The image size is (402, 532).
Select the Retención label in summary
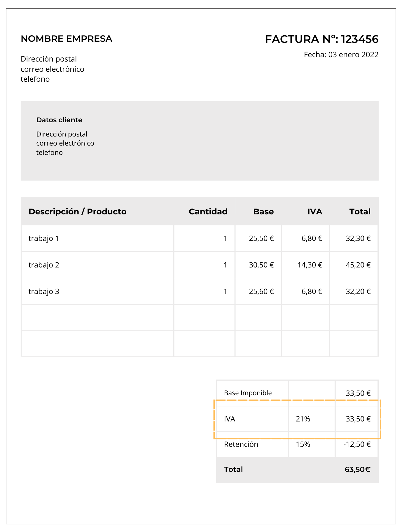click(x=241, y=444)
